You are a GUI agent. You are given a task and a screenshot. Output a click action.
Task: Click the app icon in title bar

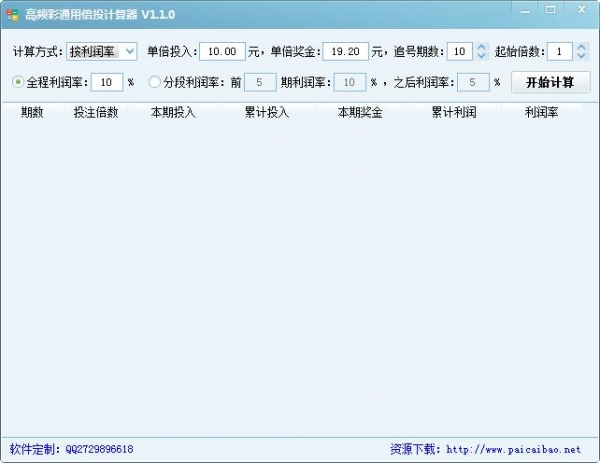point(13,15)
